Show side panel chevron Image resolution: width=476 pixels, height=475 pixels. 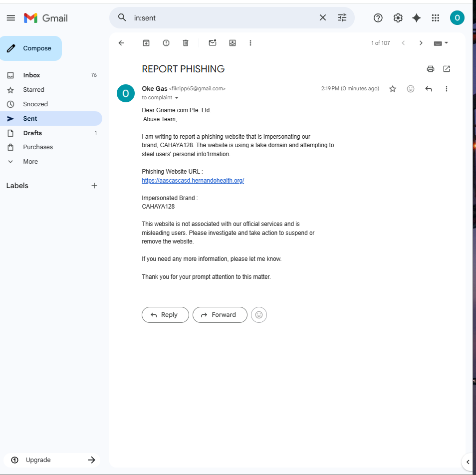click(x=468, y=462)
